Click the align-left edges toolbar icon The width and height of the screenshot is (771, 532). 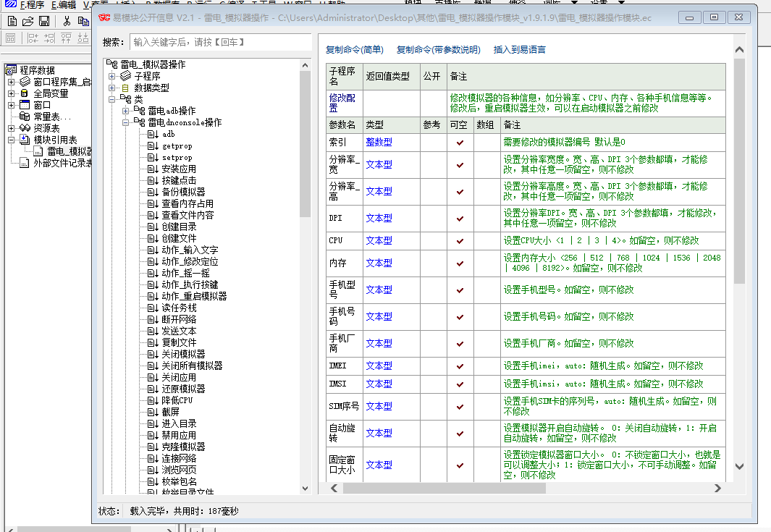[x=33, y=38]
